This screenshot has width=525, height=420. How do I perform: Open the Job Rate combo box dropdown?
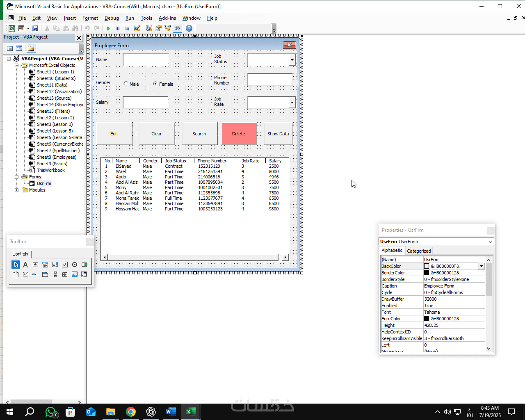click(x=292, y=103)
